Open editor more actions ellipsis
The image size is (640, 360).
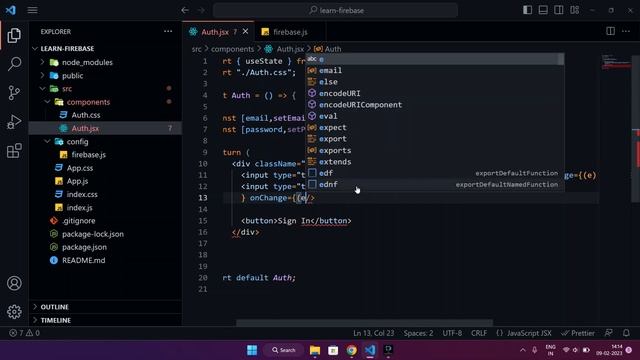(x=626, y=31)
